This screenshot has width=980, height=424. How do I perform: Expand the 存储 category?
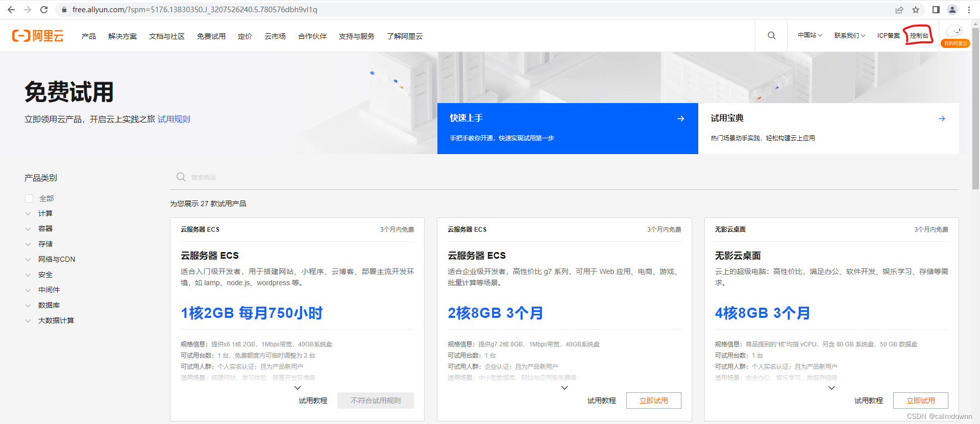28,244
